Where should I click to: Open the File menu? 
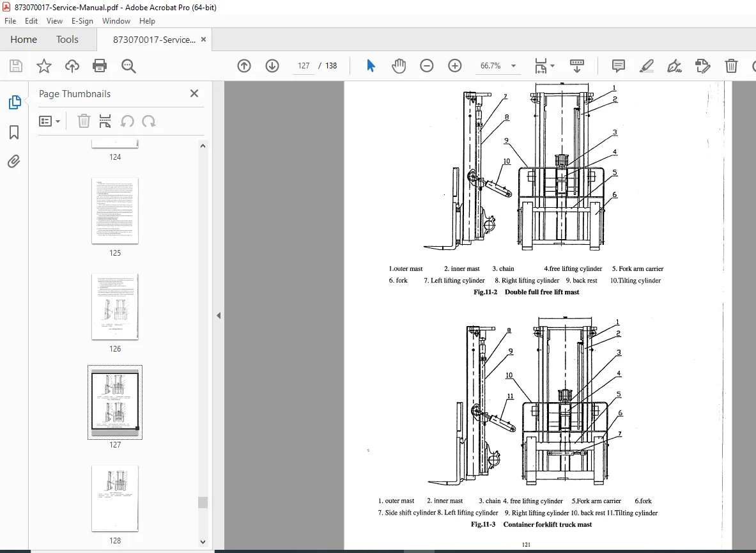click(10, 20)
